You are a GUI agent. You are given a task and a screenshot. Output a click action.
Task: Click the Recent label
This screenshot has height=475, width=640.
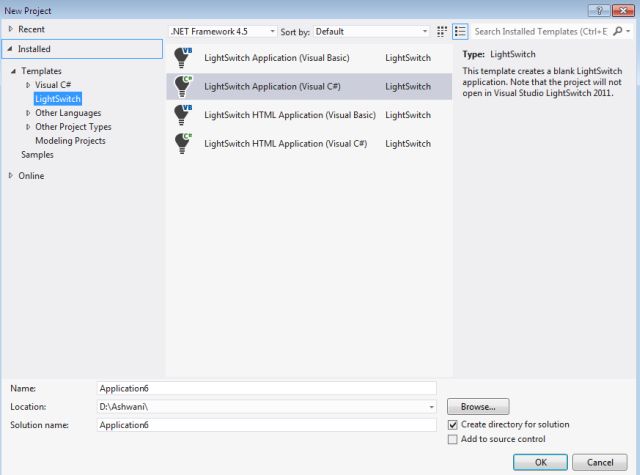click(x=31, y=29)
